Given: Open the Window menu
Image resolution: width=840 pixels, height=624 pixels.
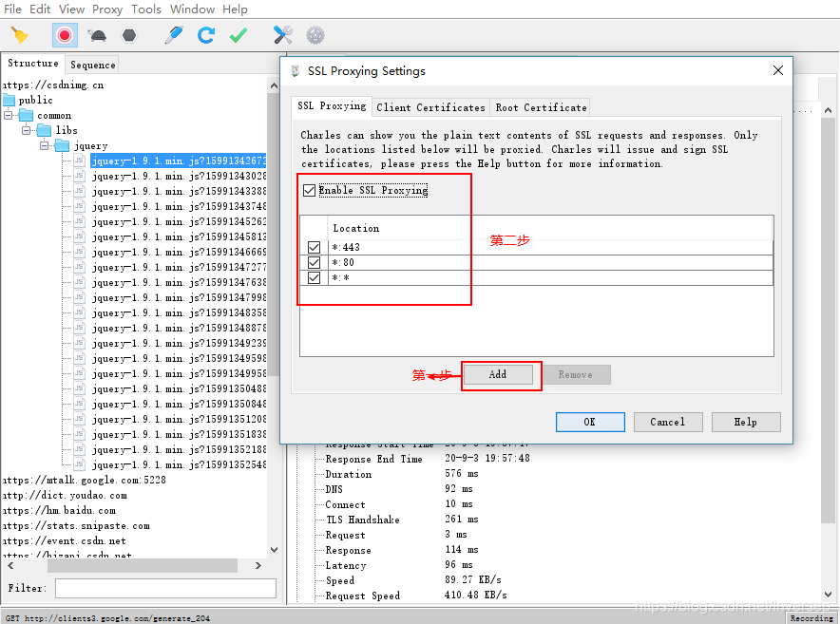Looking at the screenshot, I should [192, 9].
